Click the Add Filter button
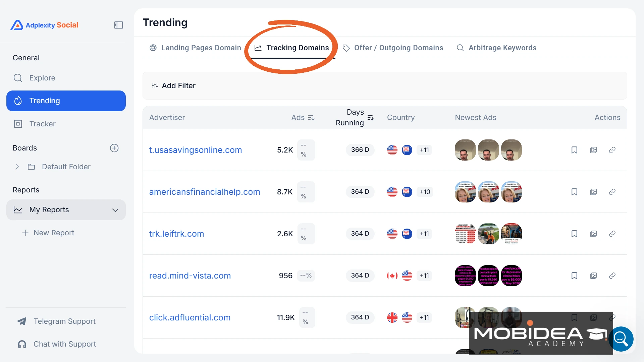Viewport: 644px width, 362px height. (x=174, y=85)
